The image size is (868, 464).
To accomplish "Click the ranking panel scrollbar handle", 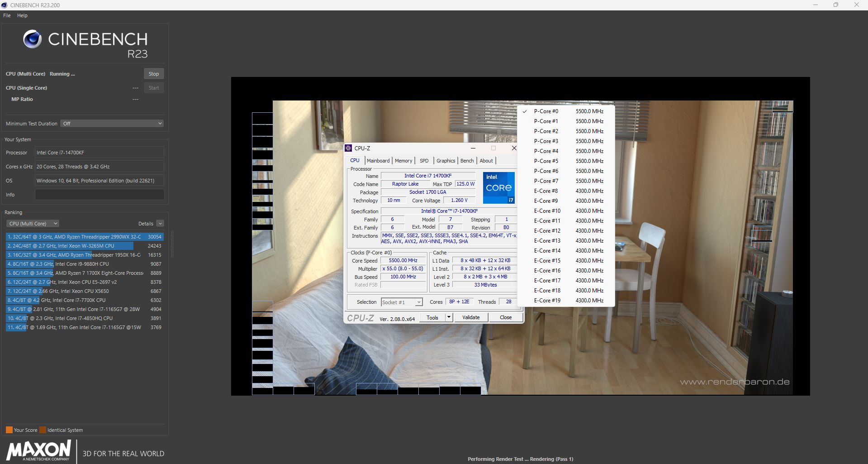I will point(172,244).
